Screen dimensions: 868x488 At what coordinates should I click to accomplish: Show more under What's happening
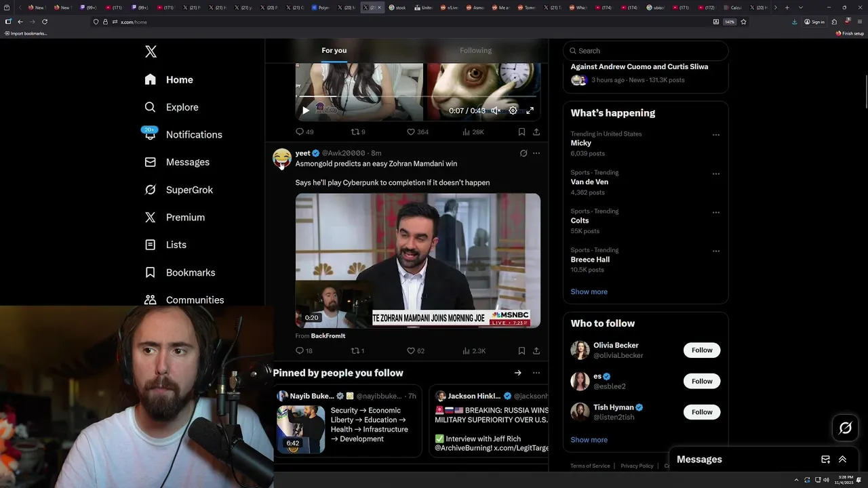coord(589,291)
